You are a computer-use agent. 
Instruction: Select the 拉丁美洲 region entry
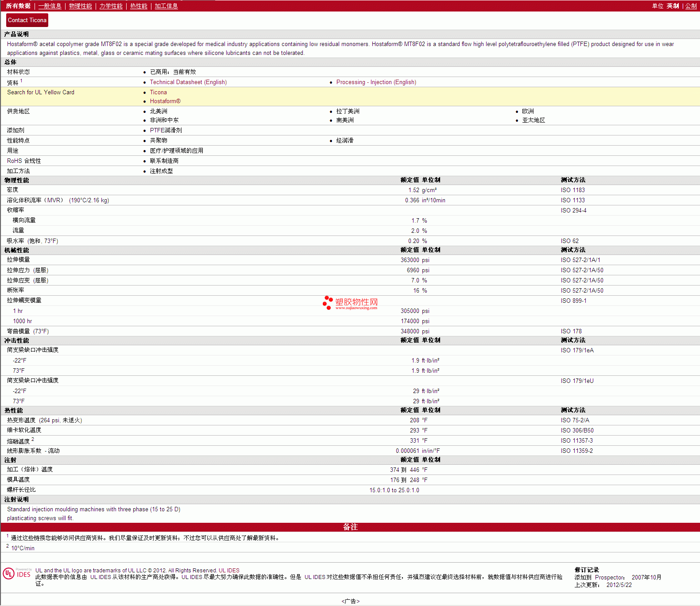click(348, 111)
